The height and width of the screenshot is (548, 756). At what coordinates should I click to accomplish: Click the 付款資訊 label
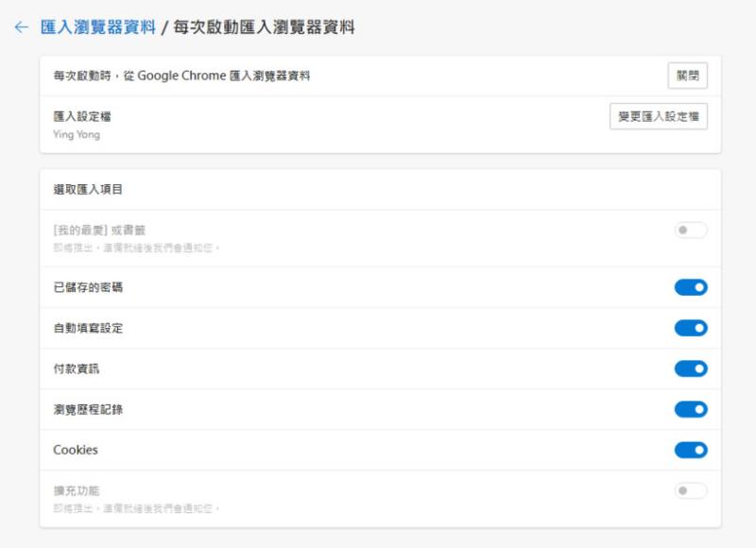[77, 368]
